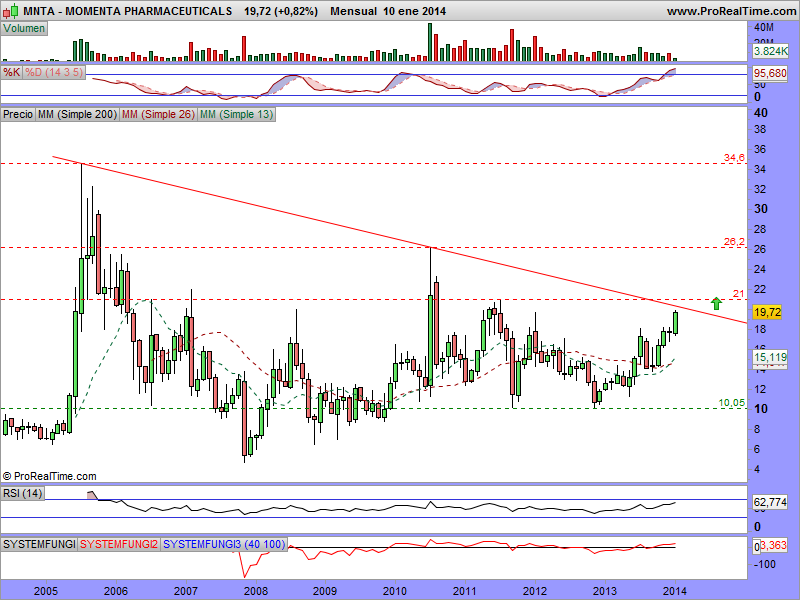Image resolution: width=800 pixels, height=600 pixels.
Task: Click the MNTA - MOMENTA PHARMACEUTICALS title
Action: pos(128,11)
